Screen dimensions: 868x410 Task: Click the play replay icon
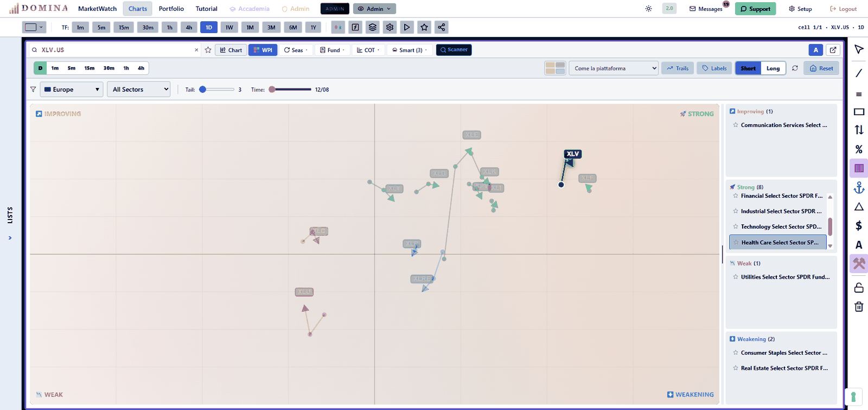[x=407, y=27]
